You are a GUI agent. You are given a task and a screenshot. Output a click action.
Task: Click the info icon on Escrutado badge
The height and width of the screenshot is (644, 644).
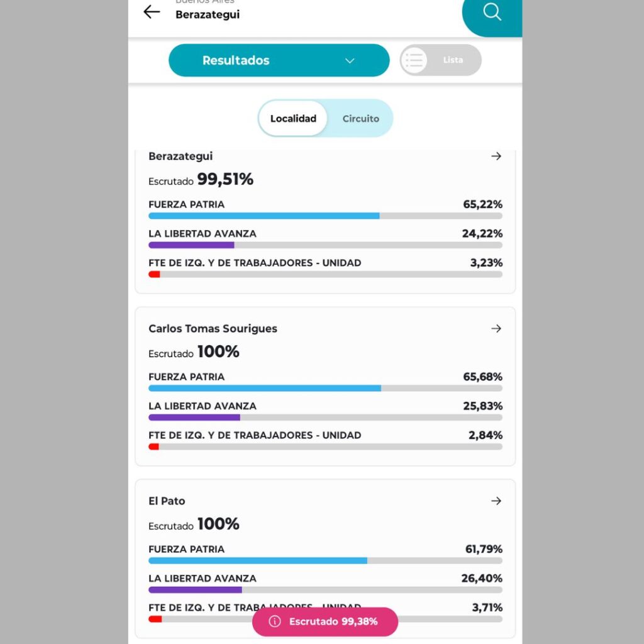click(275, 621)
